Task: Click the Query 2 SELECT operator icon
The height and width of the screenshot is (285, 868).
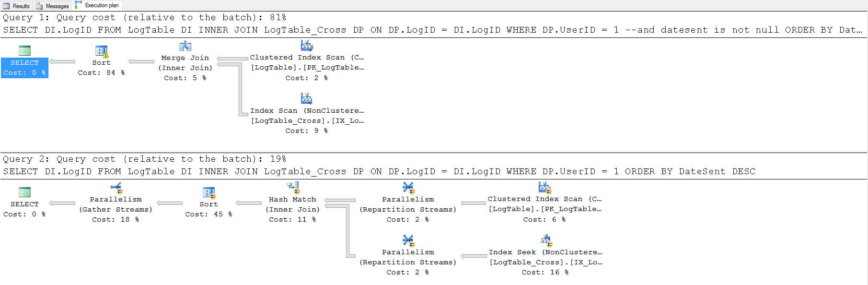Action: pos(24,192)
